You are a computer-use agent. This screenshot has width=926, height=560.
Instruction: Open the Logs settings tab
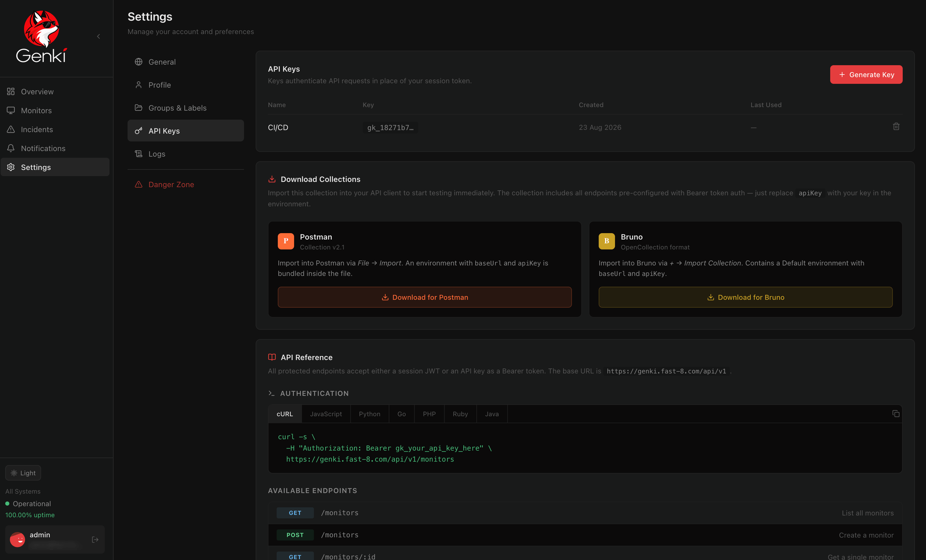point(186,154)
